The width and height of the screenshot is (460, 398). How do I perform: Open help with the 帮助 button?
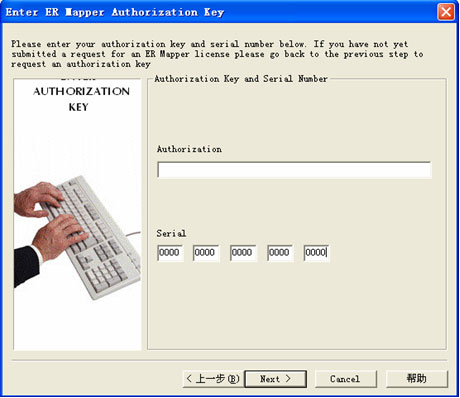tap(417, 379)
